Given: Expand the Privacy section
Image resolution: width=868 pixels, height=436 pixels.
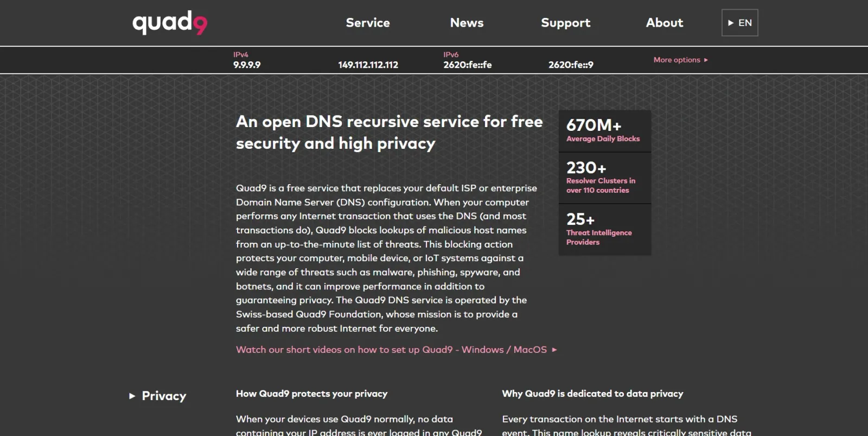Looking at the screenshot, I should pos(163,396).
